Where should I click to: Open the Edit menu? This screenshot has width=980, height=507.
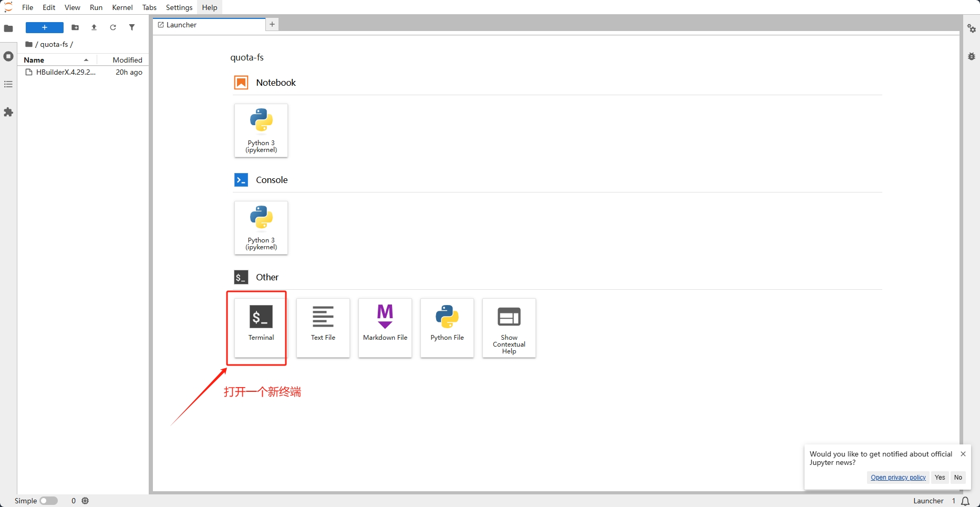coord(49,7)
